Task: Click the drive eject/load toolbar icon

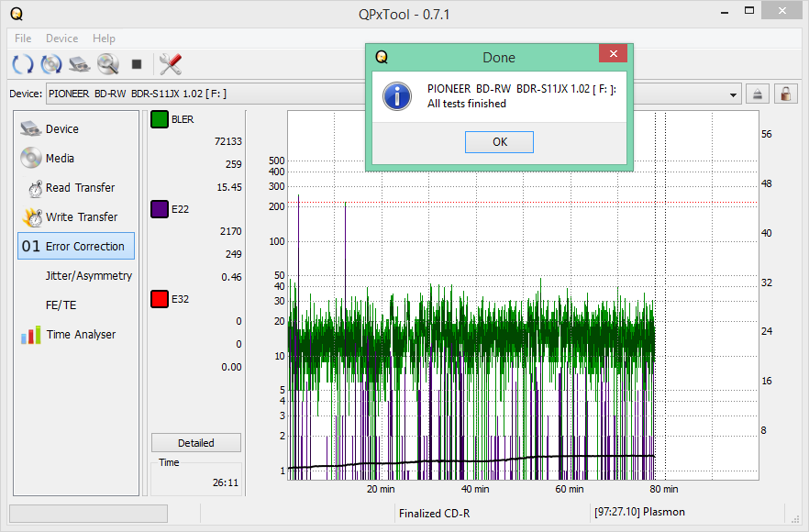Action: 80,64
